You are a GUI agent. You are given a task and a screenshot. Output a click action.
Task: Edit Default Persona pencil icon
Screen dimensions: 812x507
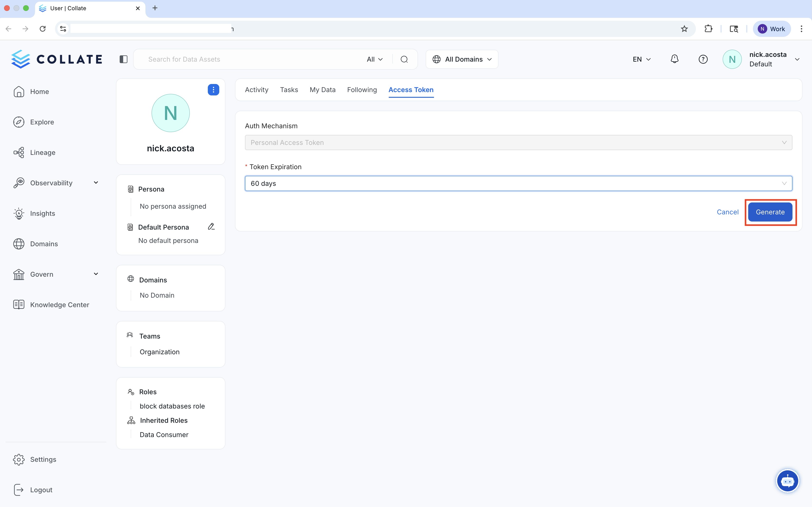point(211,227)
